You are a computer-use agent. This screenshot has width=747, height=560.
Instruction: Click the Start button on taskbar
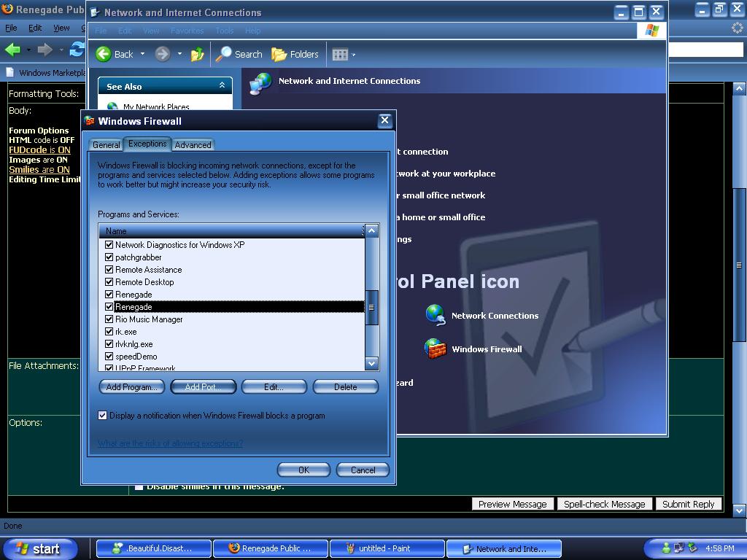[x=39, y=548]
